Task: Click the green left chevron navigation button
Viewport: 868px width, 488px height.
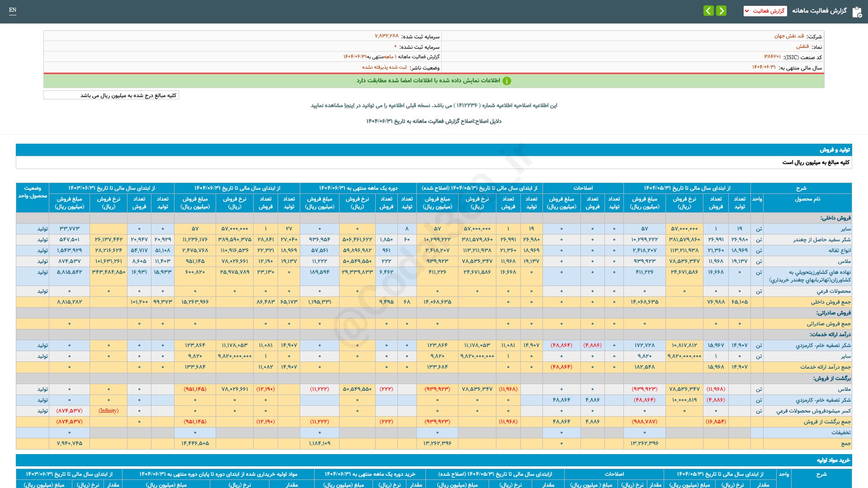Action: [x=708, y=10]
